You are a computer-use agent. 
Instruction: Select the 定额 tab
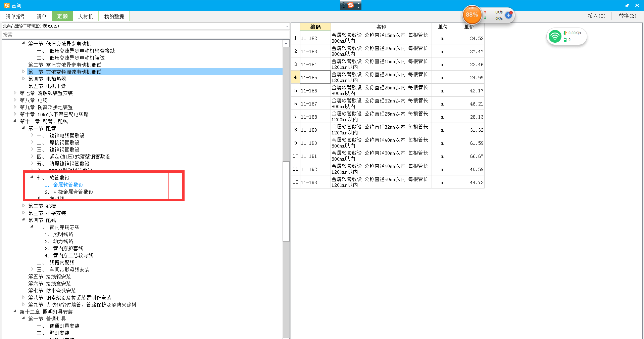pyautogui.click(x=62, y=16)
